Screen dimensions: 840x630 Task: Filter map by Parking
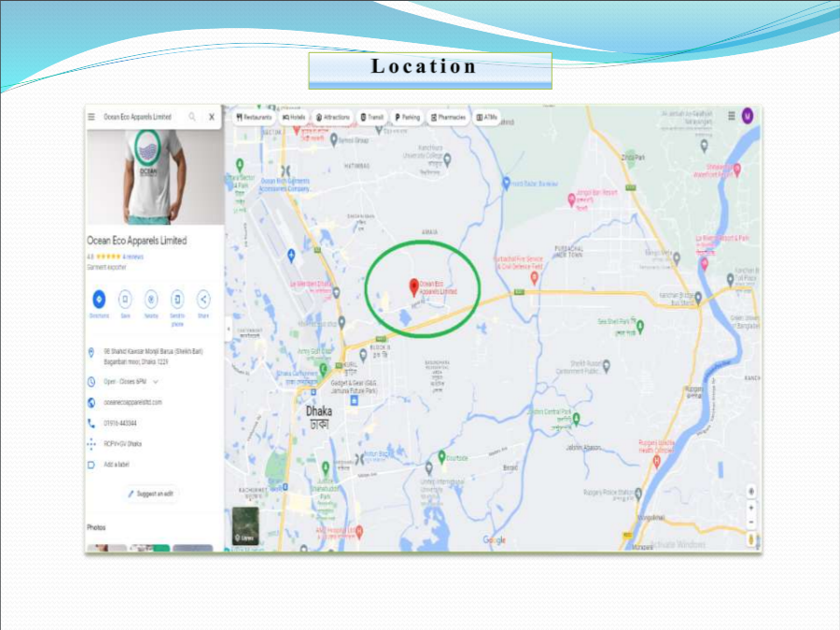408,118
